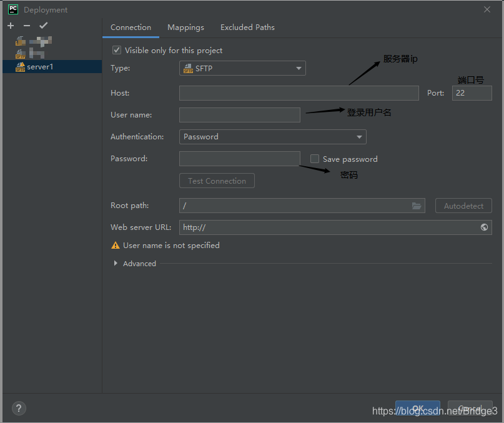
Task: Click the Autodetect button
Action: [x=463, y=206]
